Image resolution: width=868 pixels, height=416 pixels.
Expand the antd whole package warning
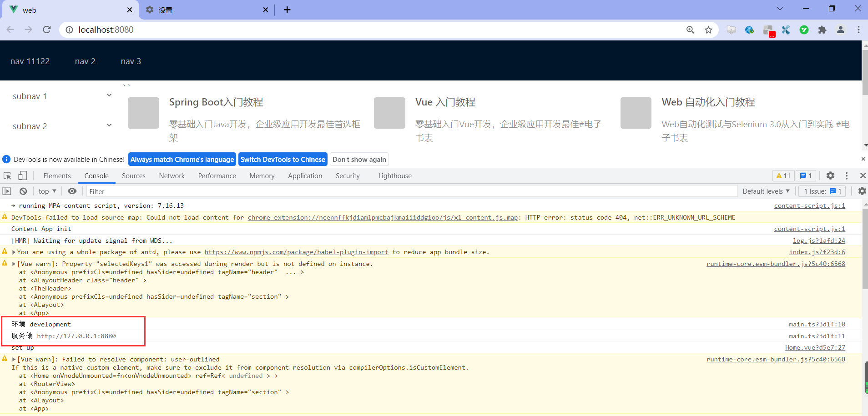(x=14, y=252)
